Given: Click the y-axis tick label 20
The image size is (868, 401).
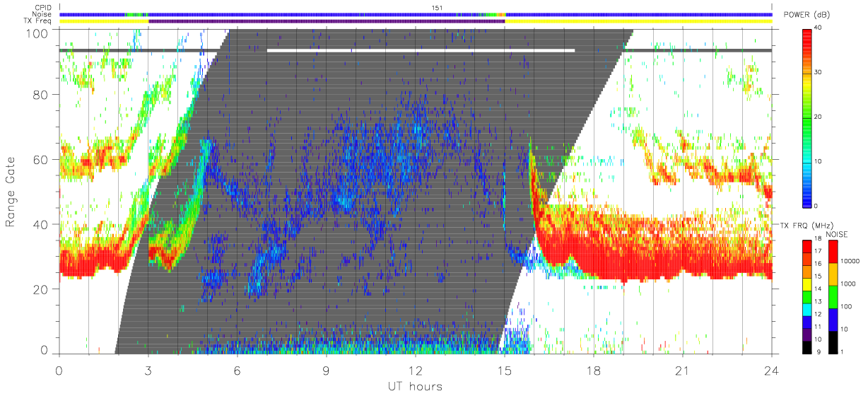Looking at the screenshot, I should click(x=42, y=289).
